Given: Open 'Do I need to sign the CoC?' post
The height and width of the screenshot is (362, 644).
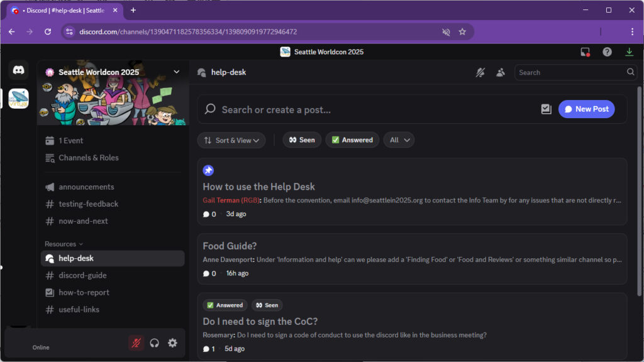Looking at the screenshot, I should pos(412,327).
